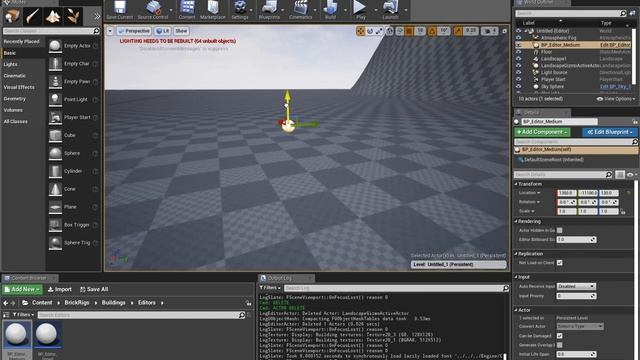Open the Marketplace icon
The height and width of the screenshot is (360, 640).
point(213,10)
